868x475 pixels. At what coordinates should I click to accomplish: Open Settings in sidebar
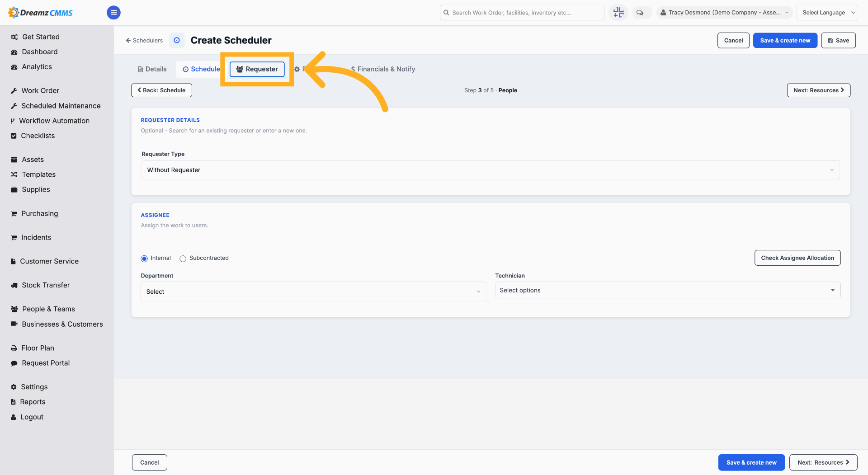(x=29, y=387)
